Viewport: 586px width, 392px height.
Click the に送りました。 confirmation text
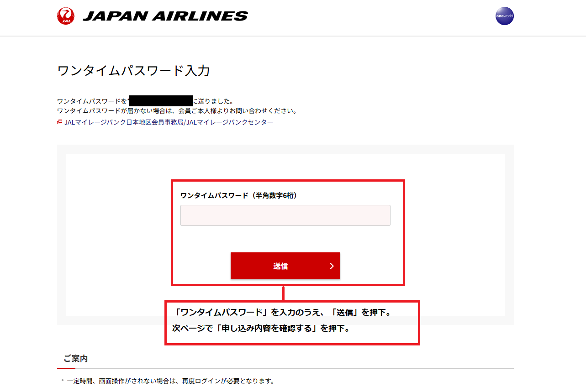pos(213,101)
